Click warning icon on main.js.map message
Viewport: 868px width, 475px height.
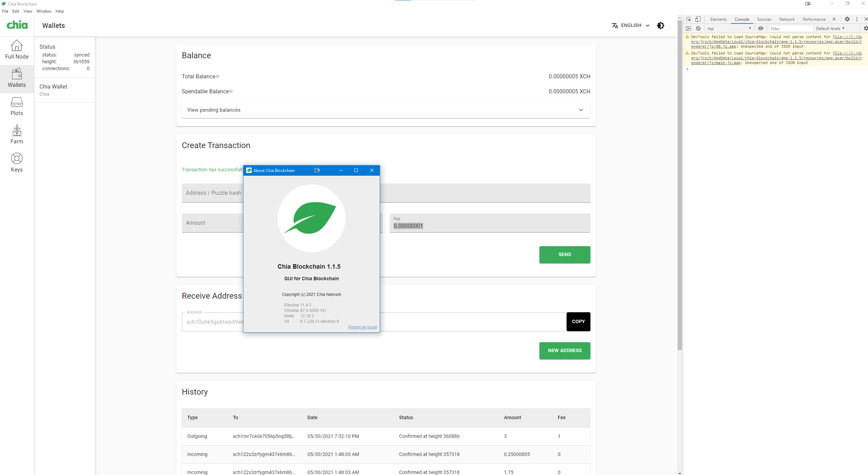pos(687,53)
